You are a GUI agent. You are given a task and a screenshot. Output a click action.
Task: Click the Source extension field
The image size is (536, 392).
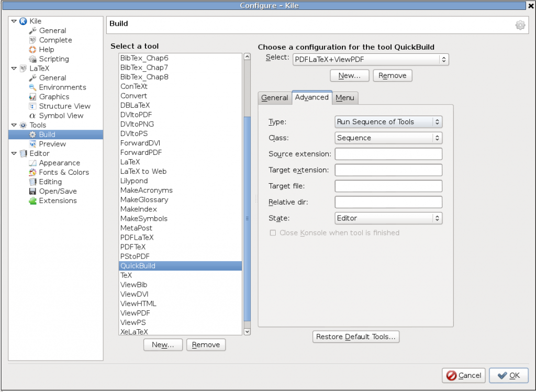coord(388,154)
